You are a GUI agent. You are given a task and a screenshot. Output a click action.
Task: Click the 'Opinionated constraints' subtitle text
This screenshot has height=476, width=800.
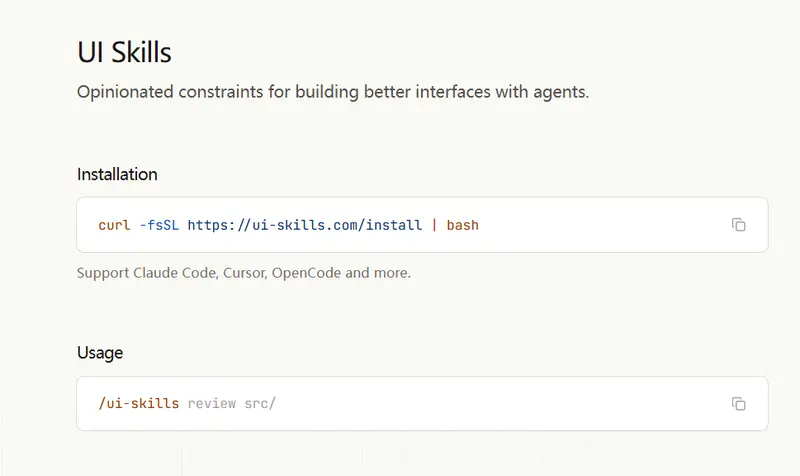click(x=333, y=93)
